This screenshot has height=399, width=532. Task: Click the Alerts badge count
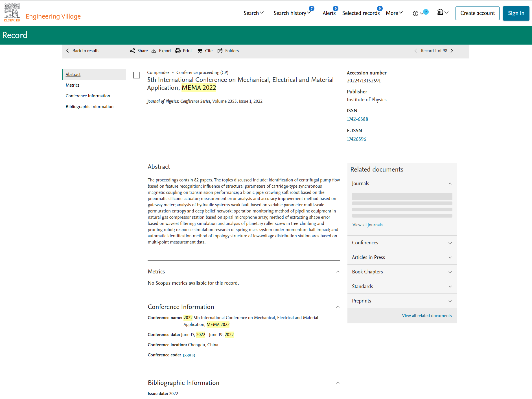(x=336, y=8)
